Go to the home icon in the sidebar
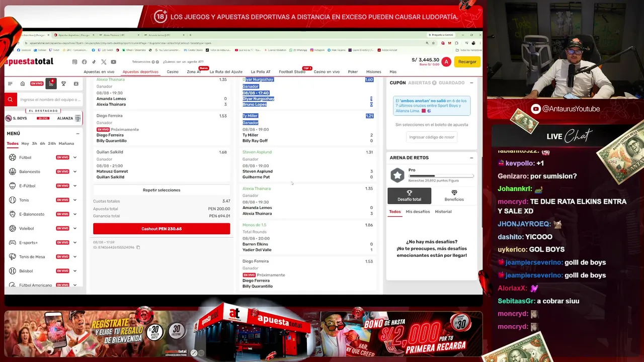The image size is (644, 362). [23, 83]
